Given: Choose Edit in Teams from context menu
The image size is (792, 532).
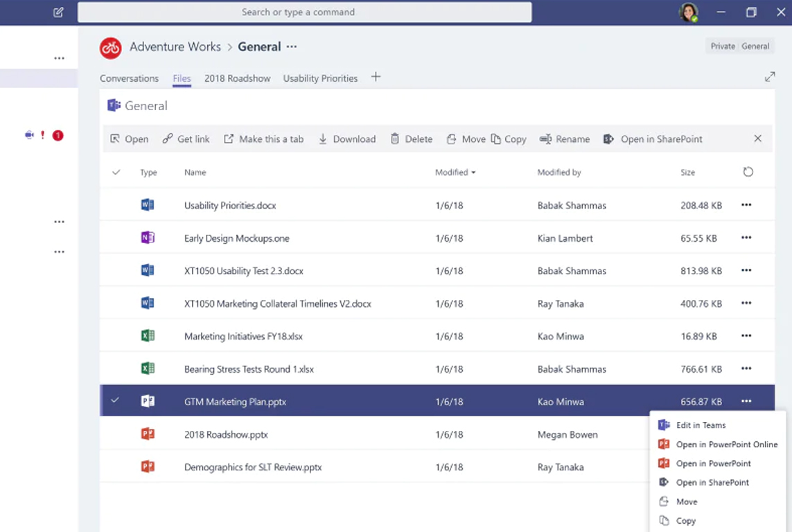Looking at the screenshot, I should [x=692, y=425].
